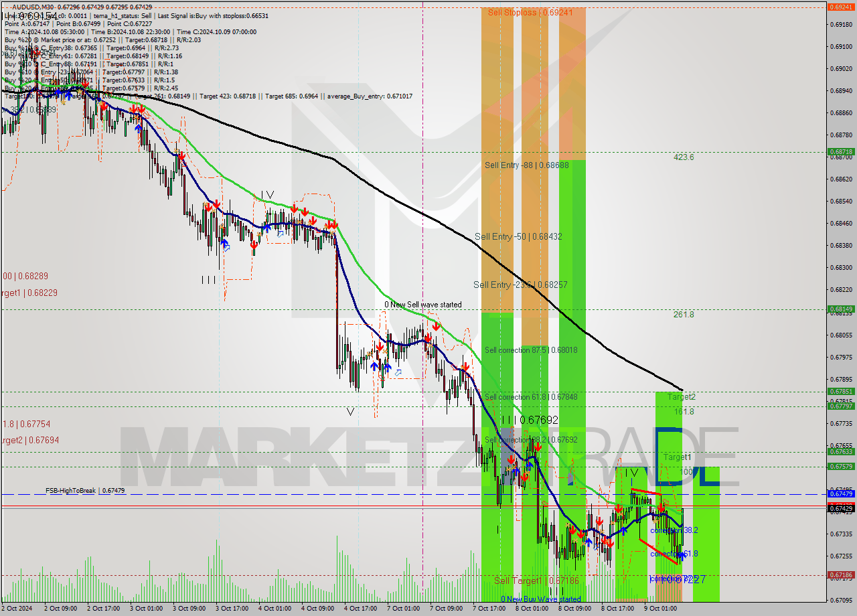The height and width of the screenshot is (616, 857).
Task: Click 'Sell correction 61.8 | 0.67848' label
Action: pos(531,397)
